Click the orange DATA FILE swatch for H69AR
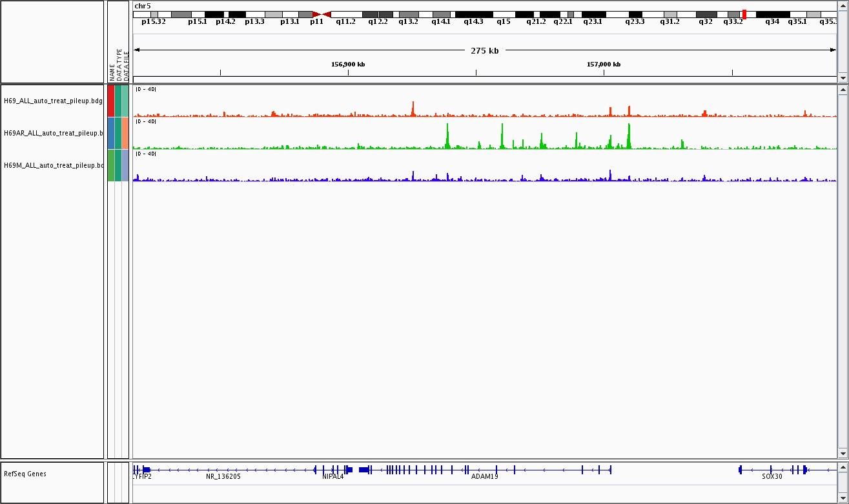Screen dimensions: 849x504 [x=125, y=133]
